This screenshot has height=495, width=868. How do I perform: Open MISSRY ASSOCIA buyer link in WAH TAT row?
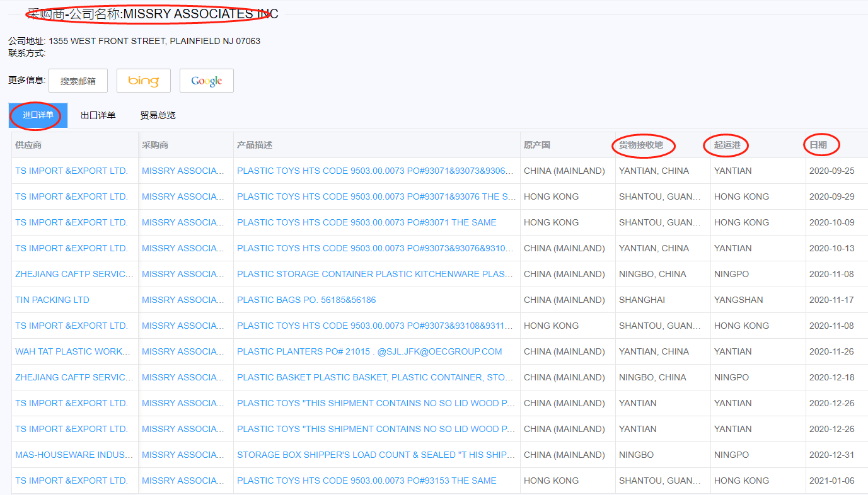[183, 351]
